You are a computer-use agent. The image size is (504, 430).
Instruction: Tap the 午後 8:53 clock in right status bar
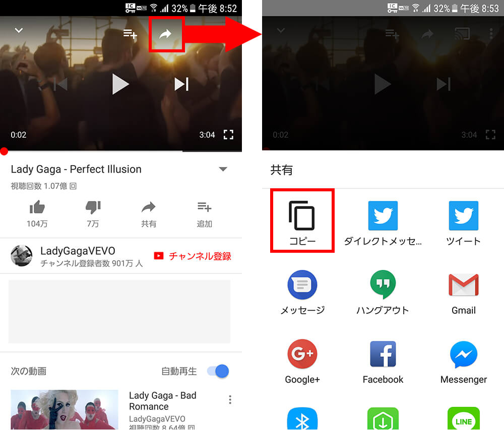479,8
